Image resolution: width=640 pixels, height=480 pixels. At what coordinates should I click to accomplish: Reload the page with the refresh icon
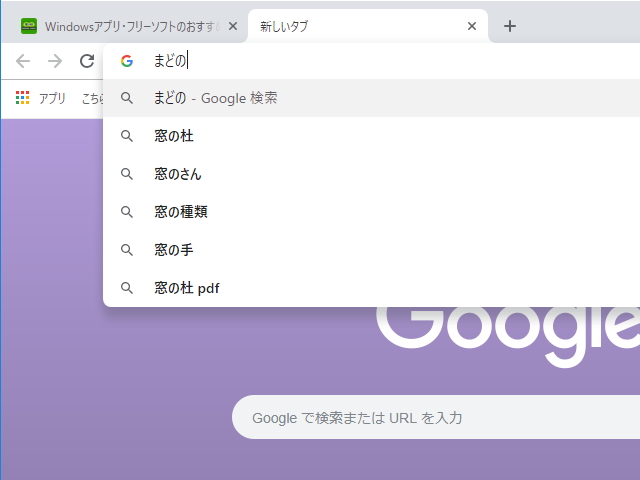[x=87, y=61]
